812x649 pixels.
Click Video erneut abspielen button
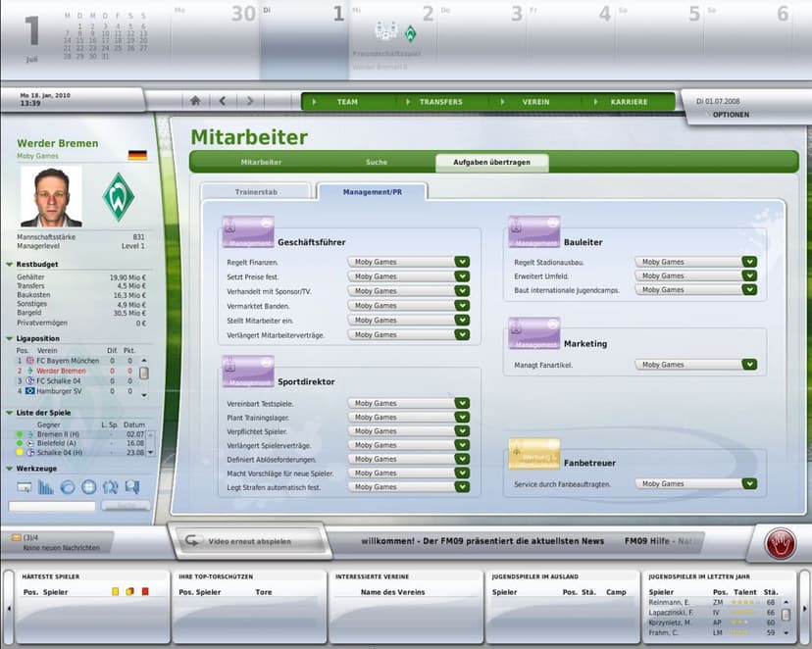250,541
